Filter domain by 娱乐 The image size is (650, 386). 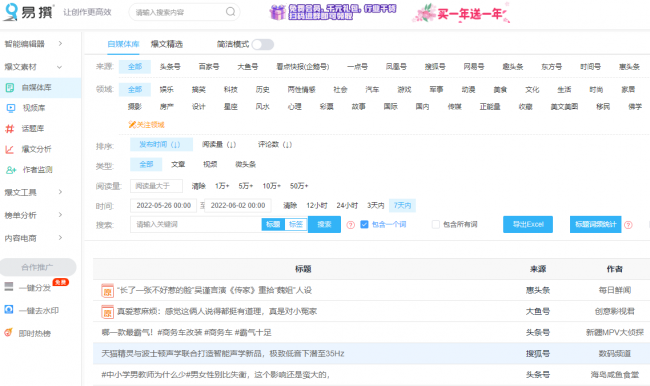pos(167,89)
